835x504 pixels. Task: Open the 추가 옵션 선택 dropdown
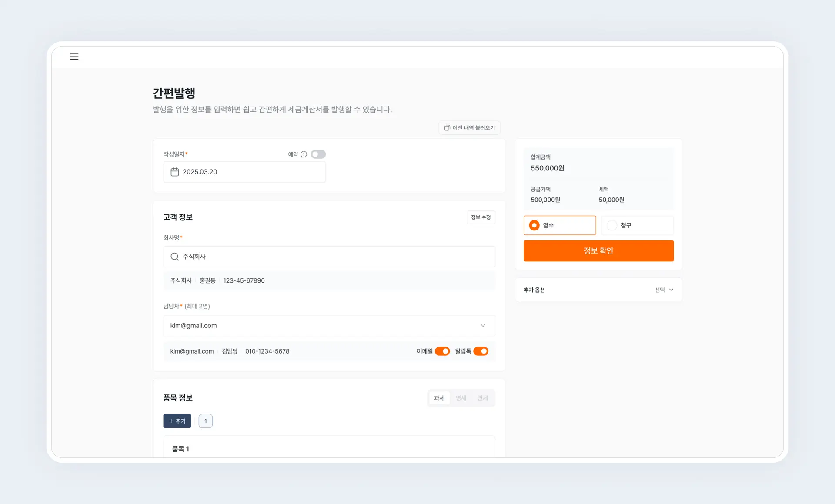664,290
